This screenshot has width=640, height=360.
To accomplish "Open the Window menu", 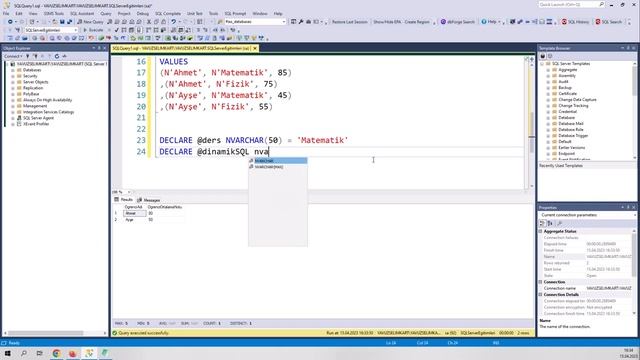I will (260, 13).
